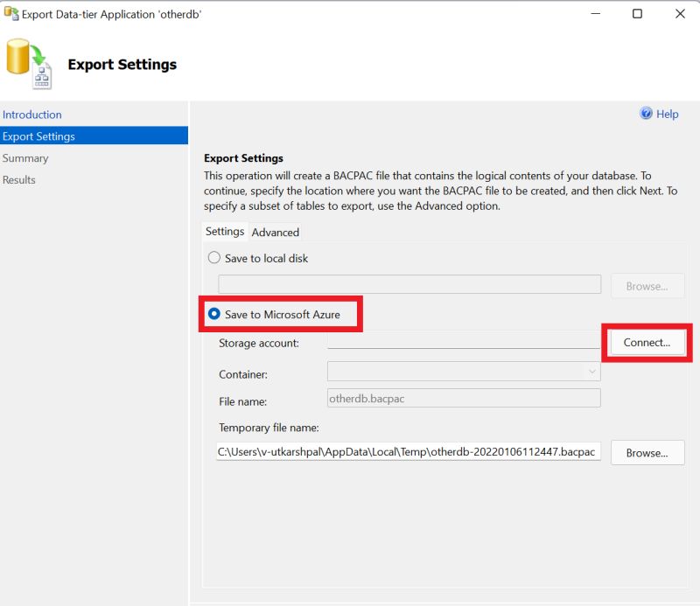700x606 pixels.
Task: Switch to the Settings tab
Action: point(224,232)
